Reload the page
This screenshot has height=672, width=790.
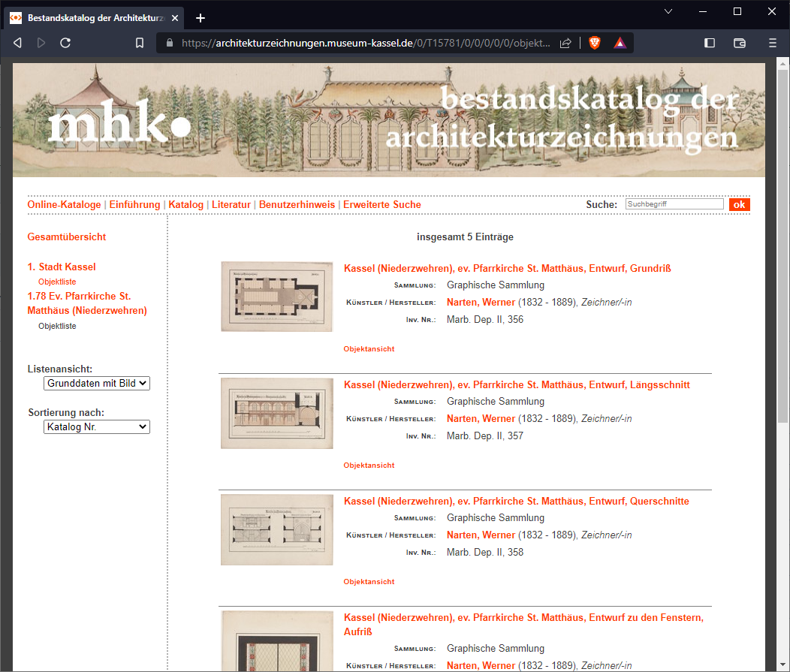(65, 43)
